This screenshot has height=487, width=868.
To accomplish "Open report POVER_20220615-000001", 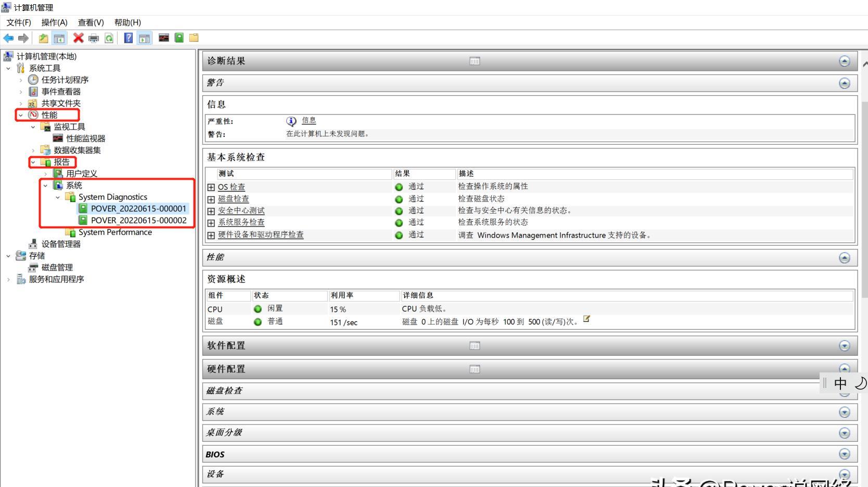I will click(138, 208).
